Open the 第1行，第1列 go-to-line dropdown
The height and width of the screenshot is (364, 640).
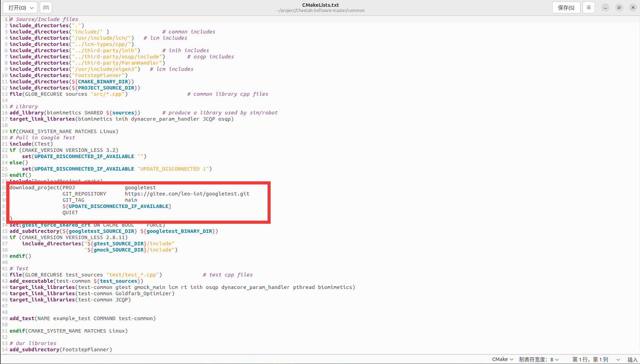[x=596, y=360]
